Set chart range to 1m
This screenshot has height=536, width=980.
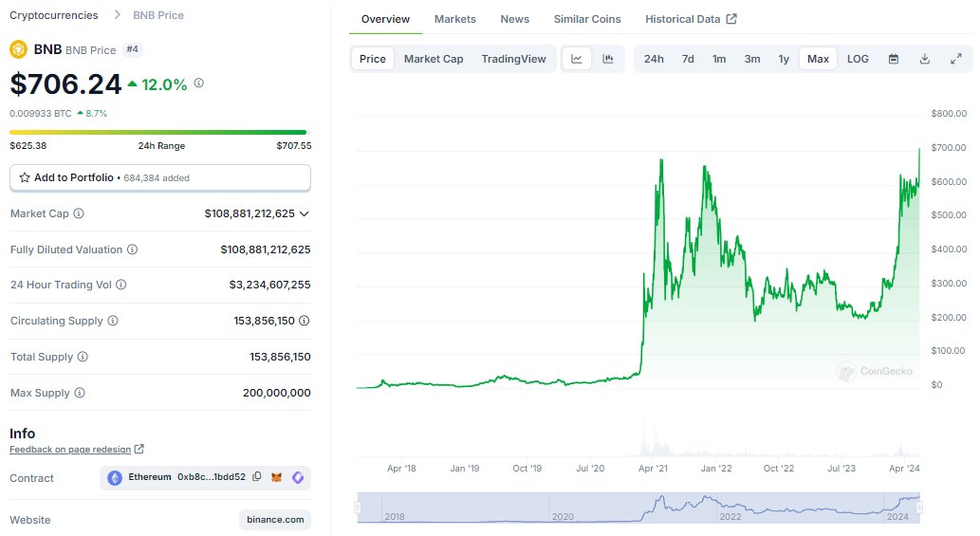[719, 59]
